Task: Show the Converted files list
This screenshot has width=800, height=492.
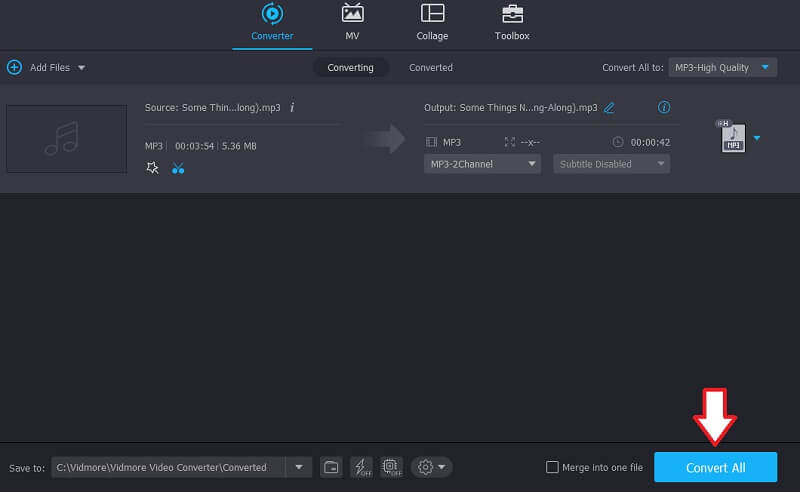Action: pyautogui.click(x=431, y=67)
